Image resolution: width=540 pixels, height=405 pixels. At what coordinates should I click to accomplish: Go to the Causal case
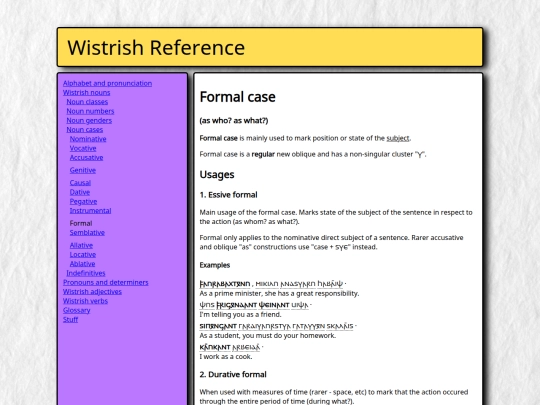[x=80, y=183]
